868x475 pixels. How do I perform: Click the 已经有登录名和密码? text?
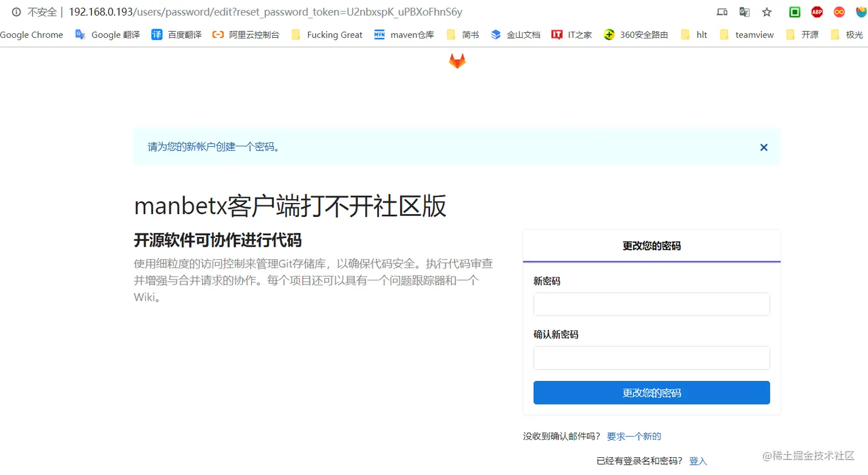click(x=640, y=461)
